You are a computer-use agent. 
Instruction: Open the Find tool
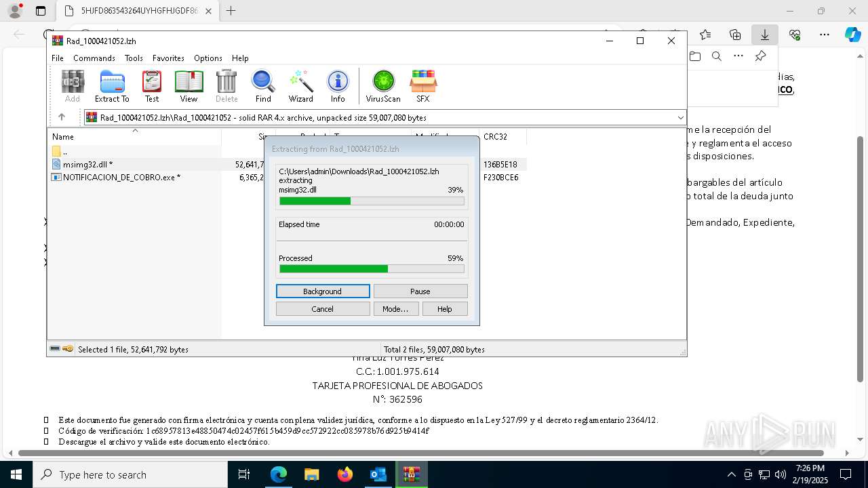click(x=263, y=86)
